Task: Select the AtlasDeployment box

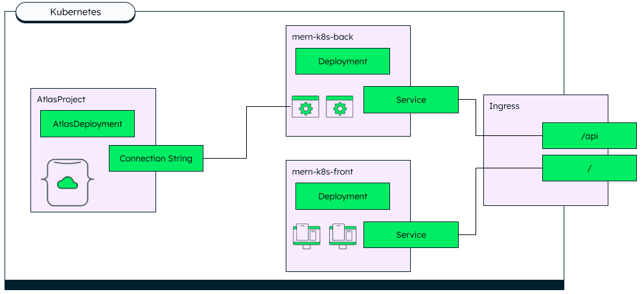Action: 87,124
